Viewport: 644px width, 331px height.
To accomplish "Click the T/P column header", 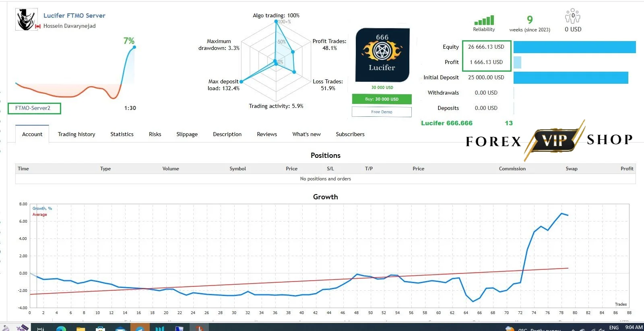I will coord(369,169).
